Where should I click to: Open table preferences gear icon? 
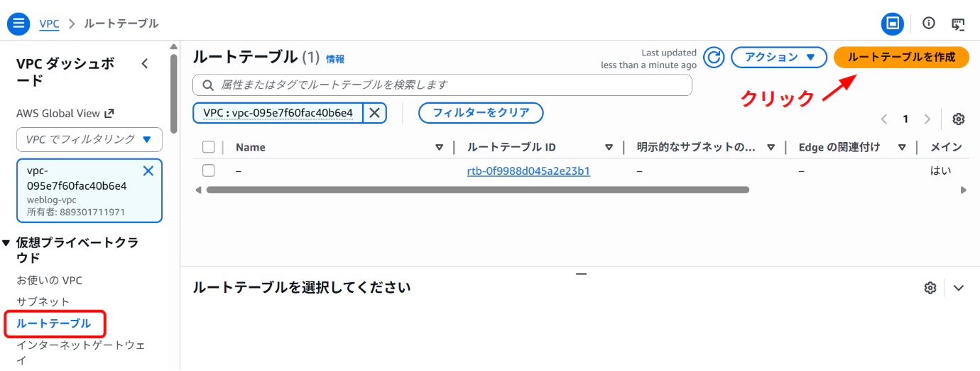pos(959,119)
